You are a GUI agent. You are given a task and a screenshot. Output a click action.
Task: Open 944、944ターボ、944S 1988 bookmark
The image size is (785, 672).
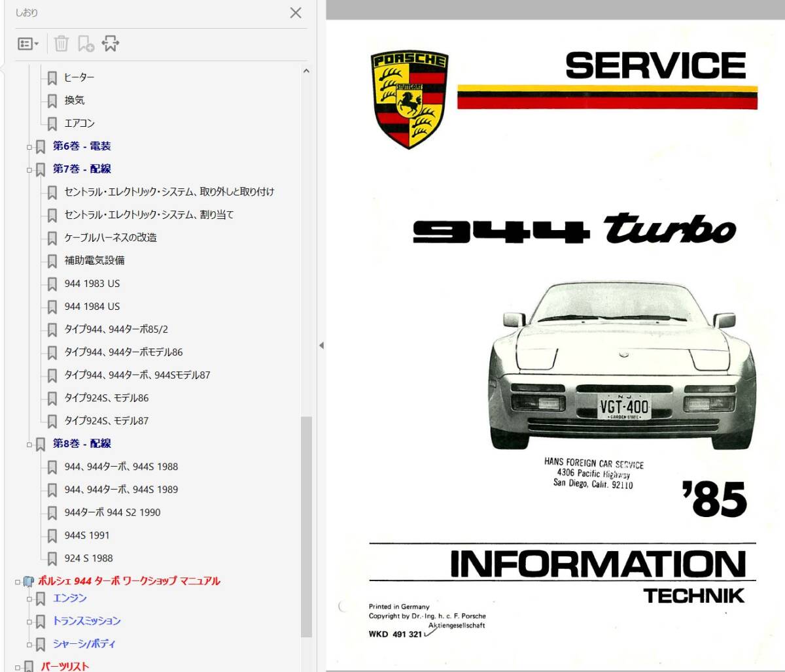coord(121,466)
